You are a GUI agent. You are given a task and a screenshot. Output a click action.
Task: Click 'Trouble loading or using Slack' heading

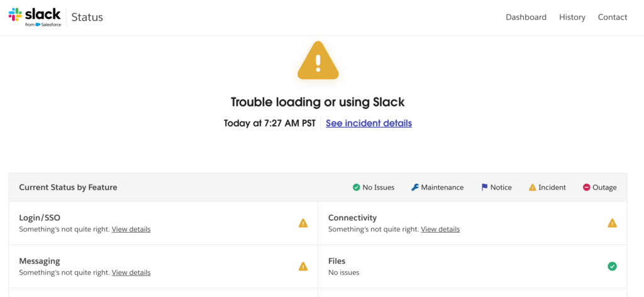click(x=318, y=103)
